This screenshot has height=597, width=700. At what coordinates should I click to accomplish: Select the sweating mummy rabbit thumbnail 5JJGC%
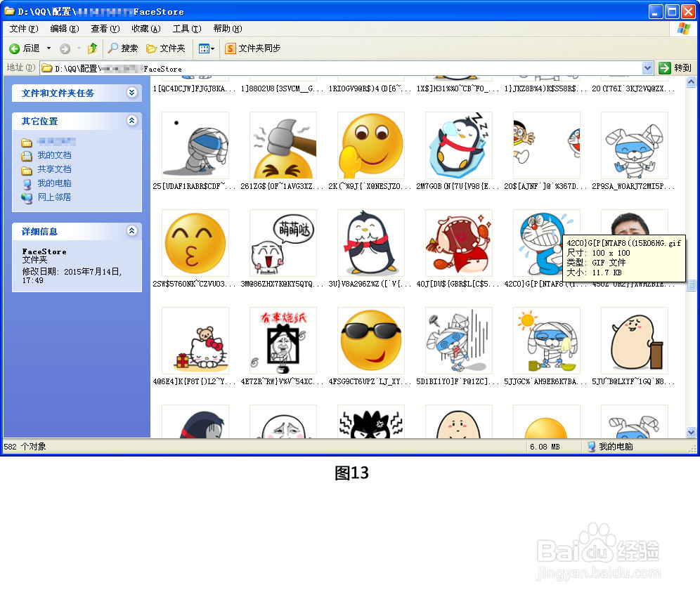[x=546, y=341]
